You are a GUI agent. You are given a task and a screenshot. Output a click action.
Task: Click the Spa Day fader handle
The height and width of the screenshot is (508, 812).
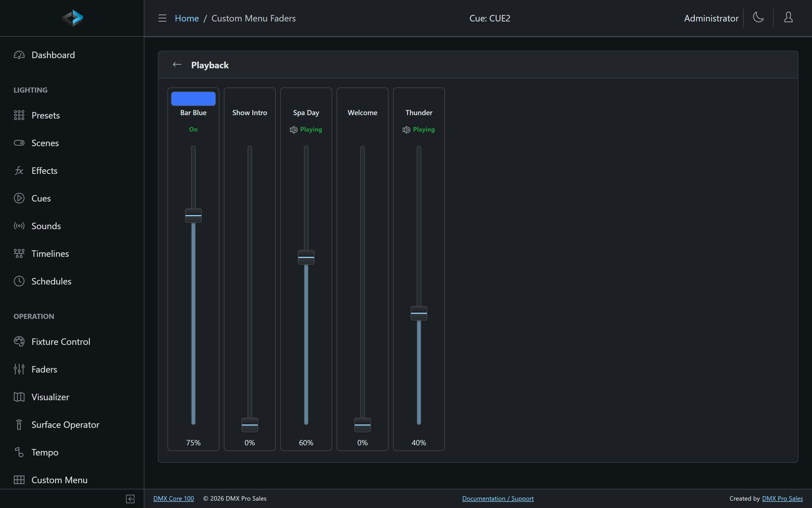click(306, 257)
